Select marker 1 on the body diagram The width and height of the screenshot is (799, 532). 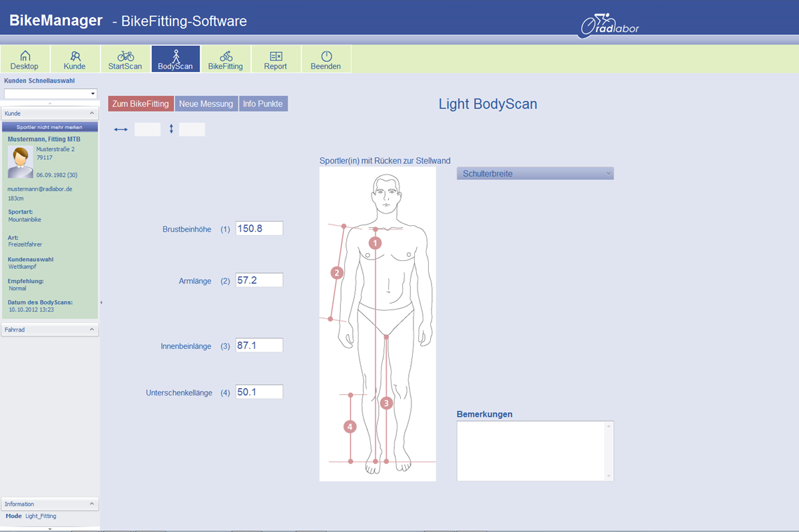pyautogui.click(x=376, y=243)
